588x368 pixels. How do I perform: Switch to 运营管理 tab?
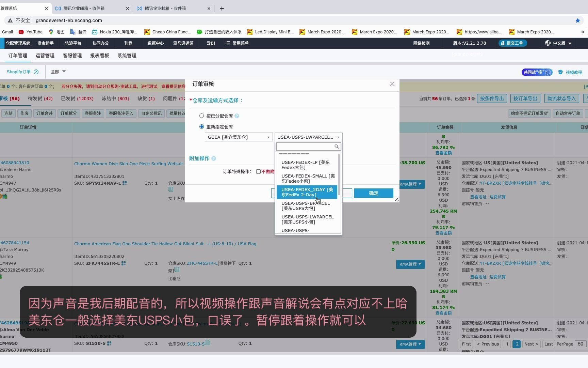(x=45, y=56)
